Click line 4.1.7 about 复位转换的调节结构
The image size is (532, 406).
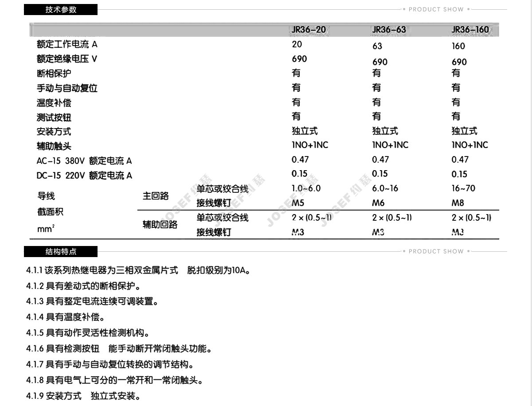tap(110, 365)
